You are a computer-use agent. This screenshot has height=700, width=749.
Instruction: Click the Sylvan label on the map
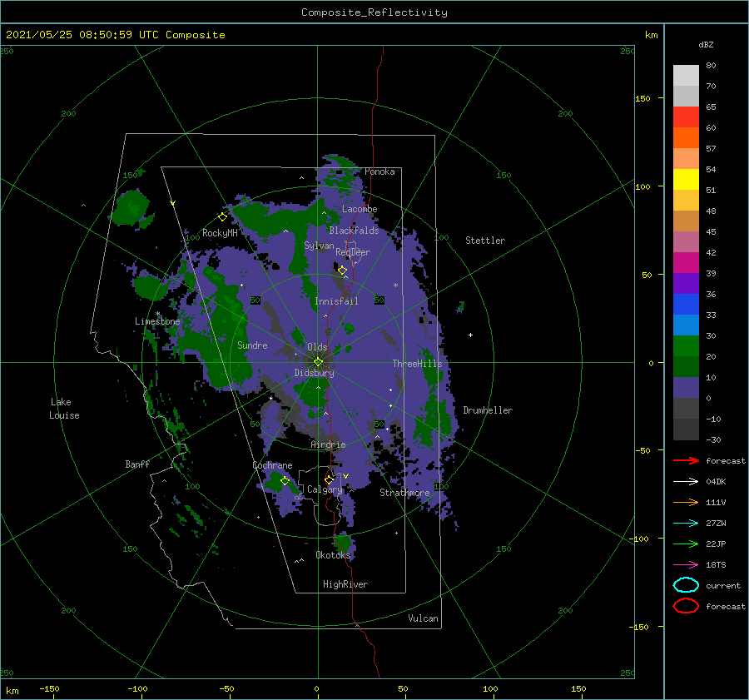319,246
